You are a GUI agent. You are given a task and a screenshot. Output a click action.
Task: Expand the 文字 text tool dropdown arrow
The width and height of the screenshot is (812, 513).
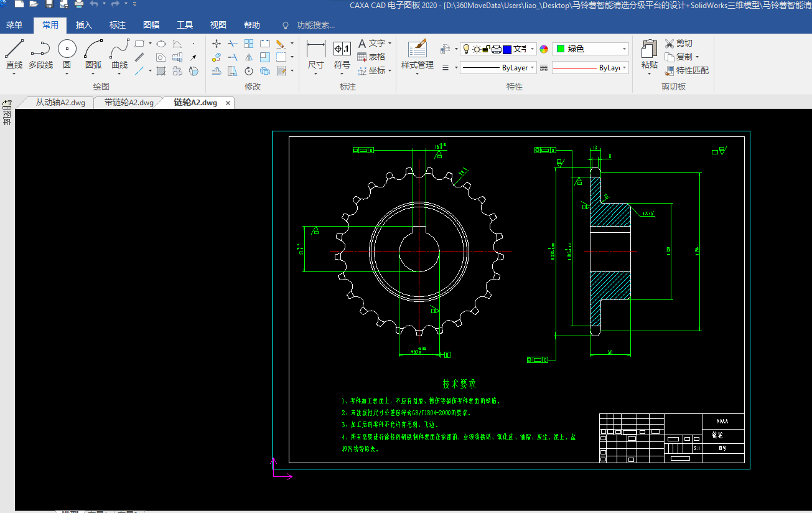390,44
